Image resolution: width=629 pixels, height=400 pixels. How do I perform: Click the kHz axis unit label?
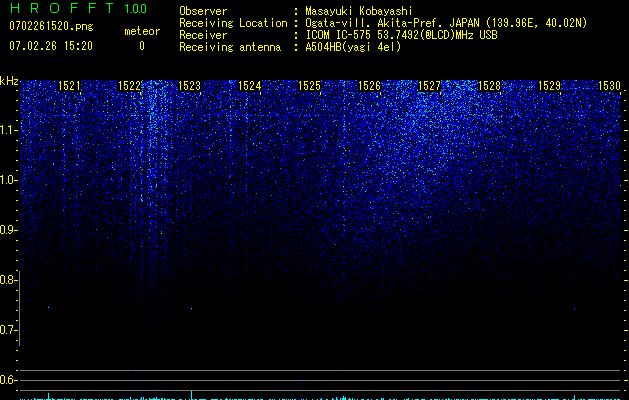click(x=9, y=81)
